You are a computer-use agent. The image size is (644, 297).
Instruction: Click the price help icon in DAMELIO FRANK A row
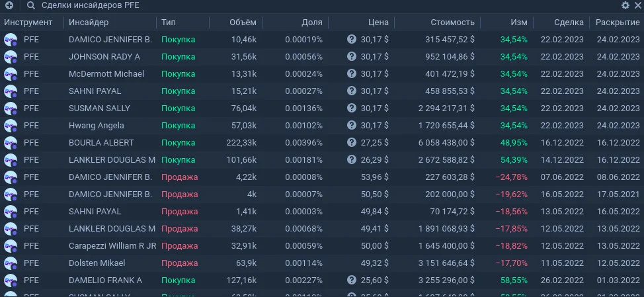coord(352,280)
